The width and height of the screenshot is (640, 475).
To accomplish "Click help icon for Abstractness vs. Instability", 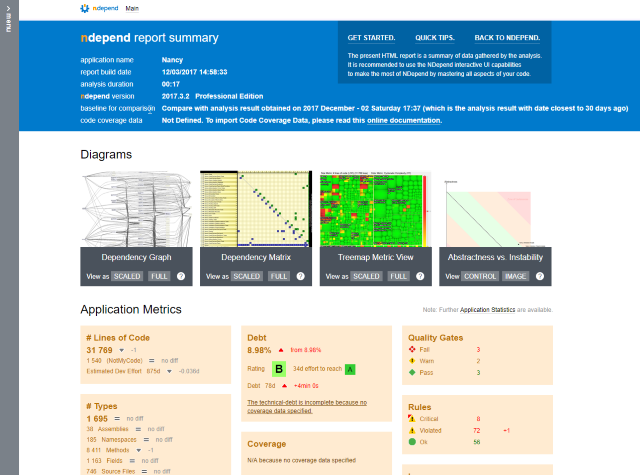I will pos(540,276).
